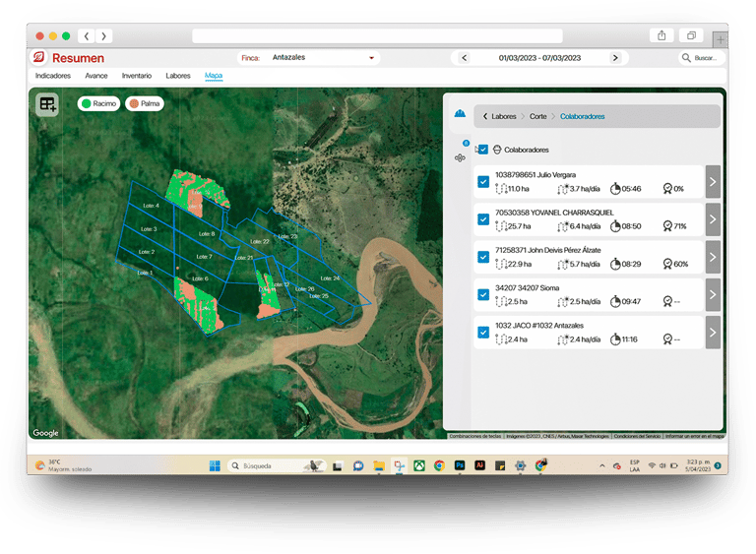Click the Windows Start button
756x554 pixels.
215,465
